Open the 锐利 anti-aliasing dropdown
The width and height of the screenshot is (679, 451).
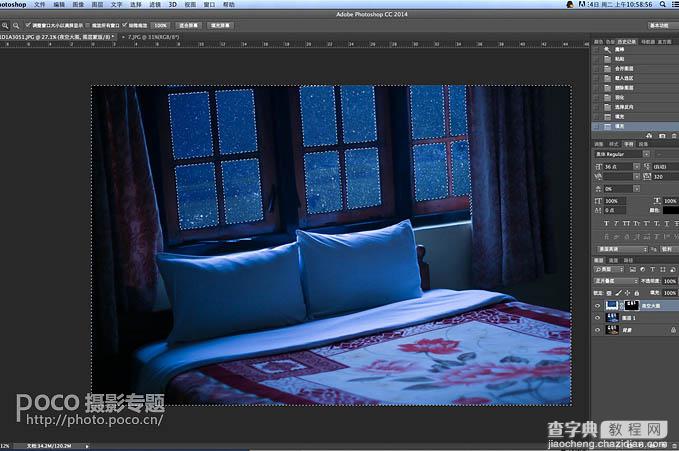pos(669,249)
